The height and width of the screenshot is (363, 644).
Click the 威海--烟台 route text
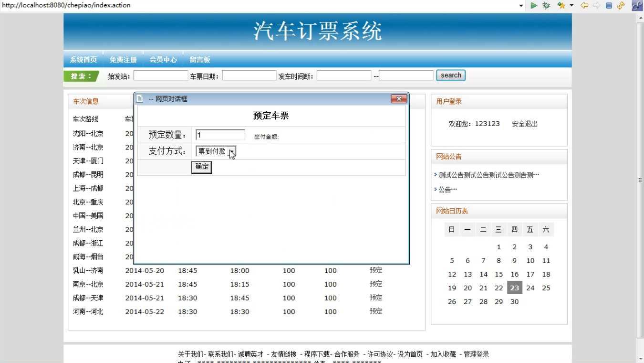[x=88, y=257]
